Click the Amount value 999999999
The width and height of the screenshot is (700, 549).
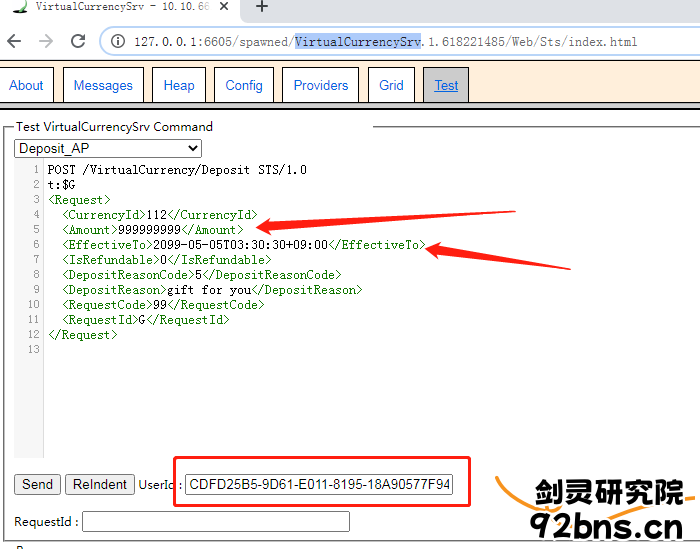149,230
